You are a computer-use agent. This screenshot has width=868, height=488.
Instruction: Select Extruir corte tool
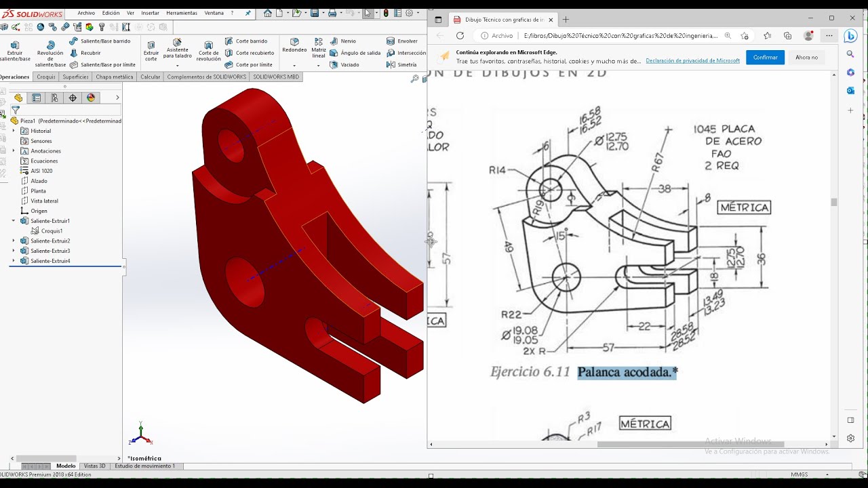151,52
